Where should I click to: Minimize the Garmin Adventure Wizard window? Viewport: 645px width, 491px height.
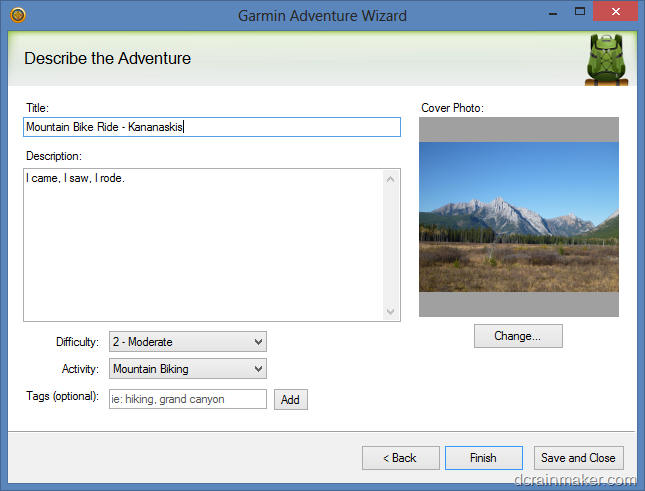(553, 12)
